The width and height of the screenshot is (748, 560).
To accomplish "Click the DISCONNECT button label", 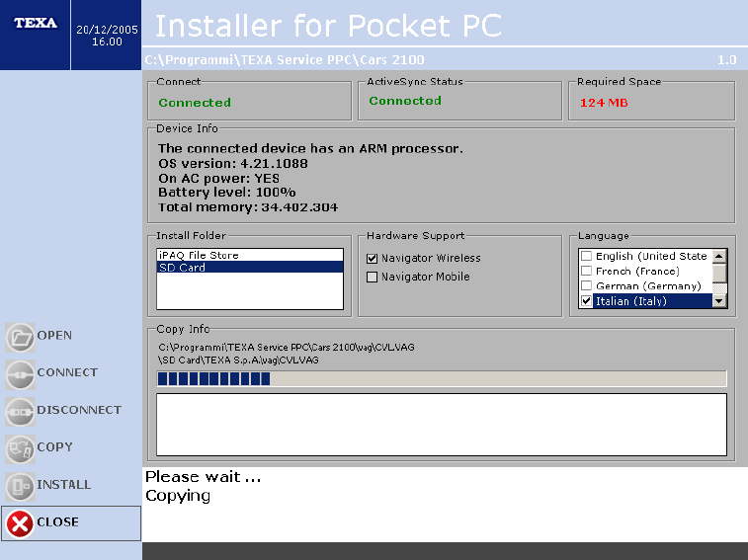I will coord(79,410).
